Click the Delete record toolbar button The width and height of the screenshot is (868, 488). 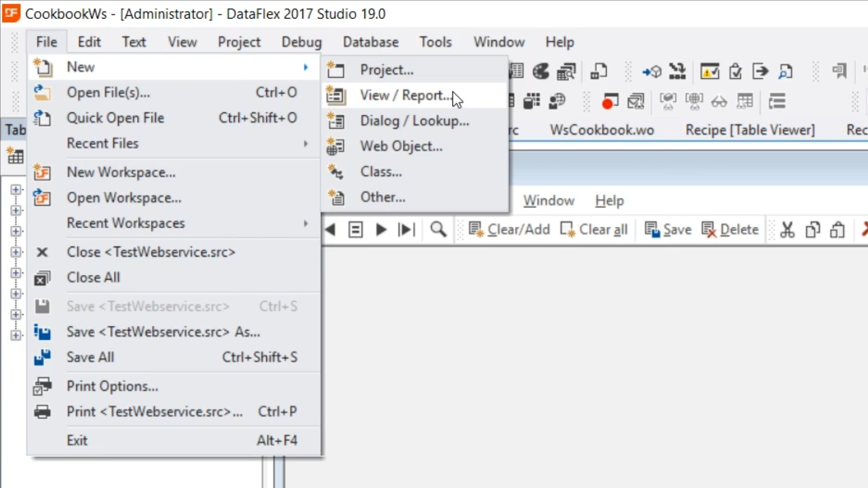[730, 230]
